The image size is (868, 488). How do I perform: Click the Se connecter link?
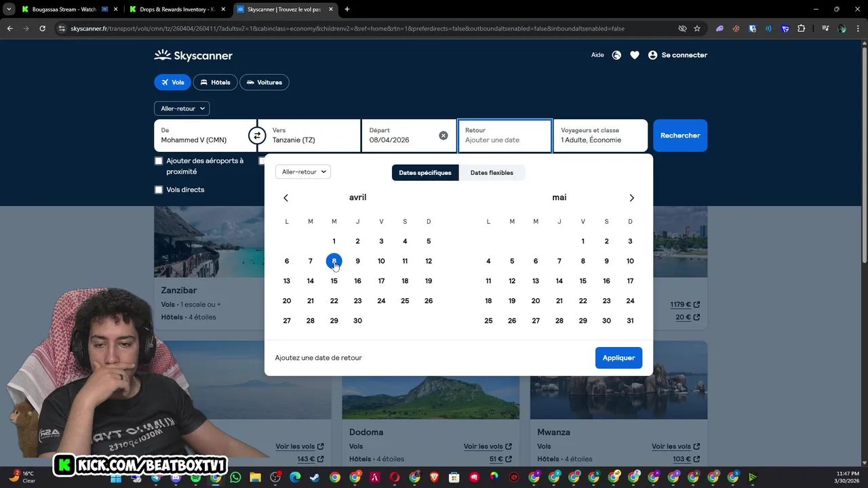[684, 55]
